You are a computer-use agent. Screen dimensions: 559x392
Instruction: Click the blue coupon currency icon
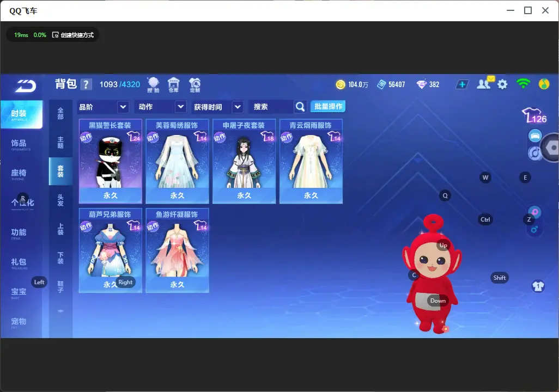click(381, 84)
